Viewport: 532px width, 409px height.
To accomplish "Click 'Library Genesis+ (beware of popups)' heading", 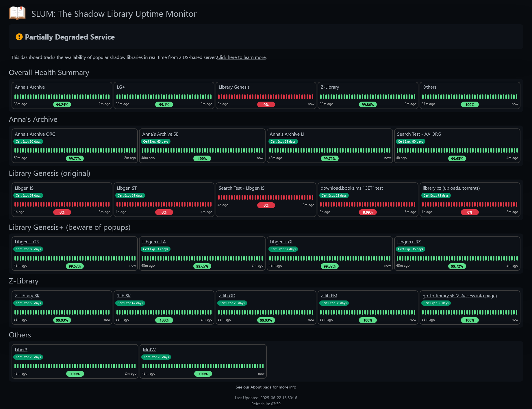I will pyautogui.click(x=70, y=227).
